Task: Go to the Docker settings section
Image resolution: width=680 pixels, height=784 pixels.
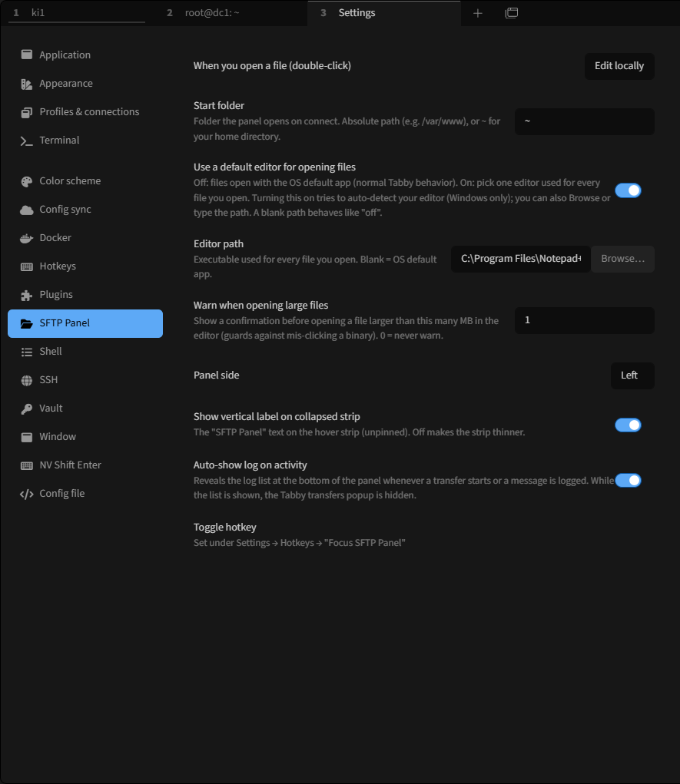Action: tap(85, 238)
